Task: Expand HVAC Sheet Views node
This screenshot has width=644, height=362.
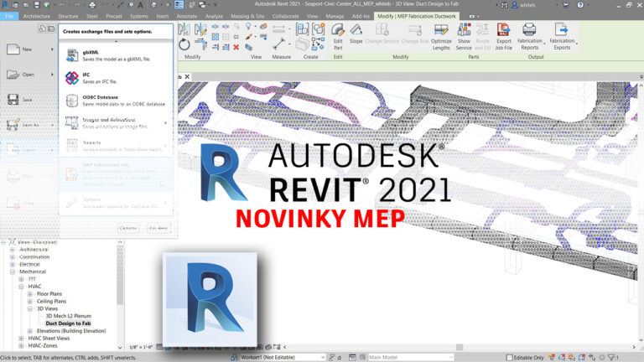Action: tap(21, 339)
